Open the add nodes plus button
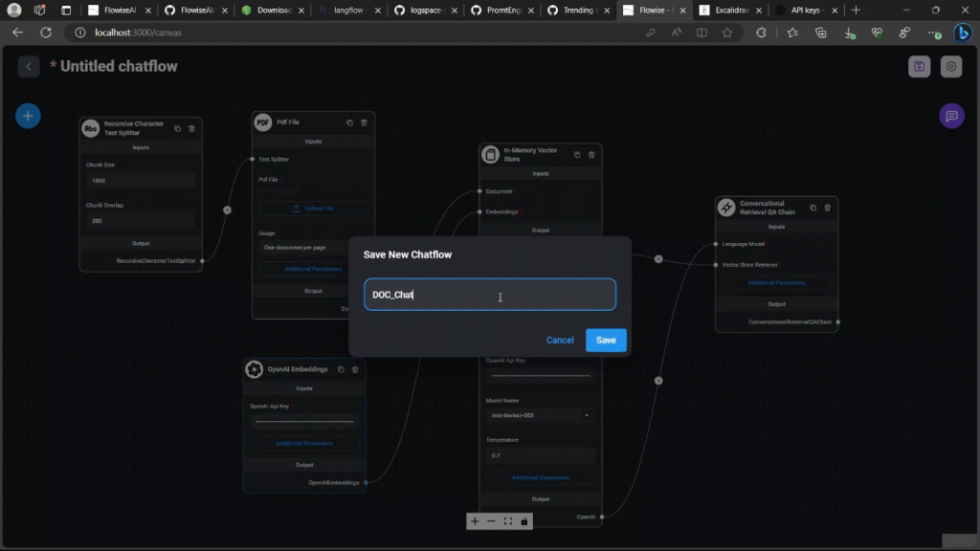 28,116
